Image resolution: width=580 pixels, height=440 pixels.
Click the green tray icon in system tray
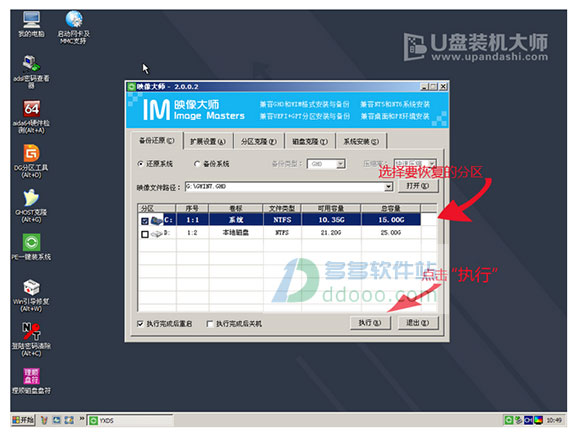[509, 420]
